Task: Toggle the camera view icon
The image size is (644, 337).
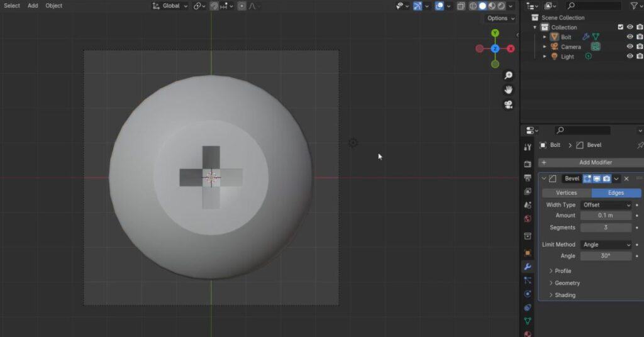Action: (x=508, y=105)
